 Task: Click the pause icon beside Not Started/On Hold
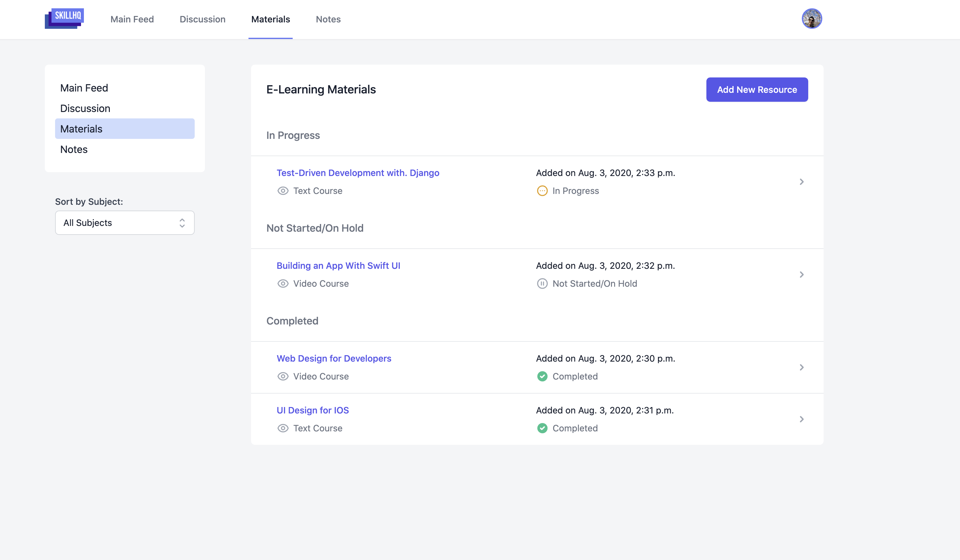coord(542,284)
